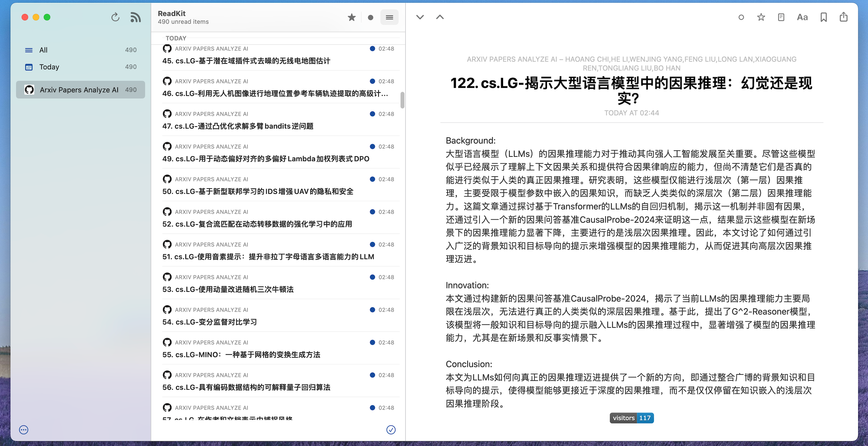The width and height of the screenshot is (868, 446).
Task: Click the GitHub icon on article 45 row
Action: 167,49
